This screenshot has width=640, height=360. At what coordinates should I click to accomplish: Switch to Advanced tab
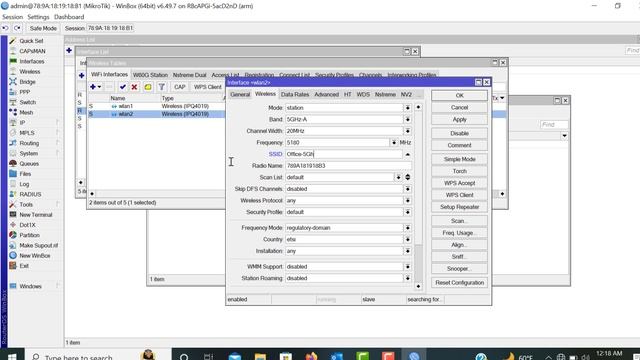pos(327,94)
